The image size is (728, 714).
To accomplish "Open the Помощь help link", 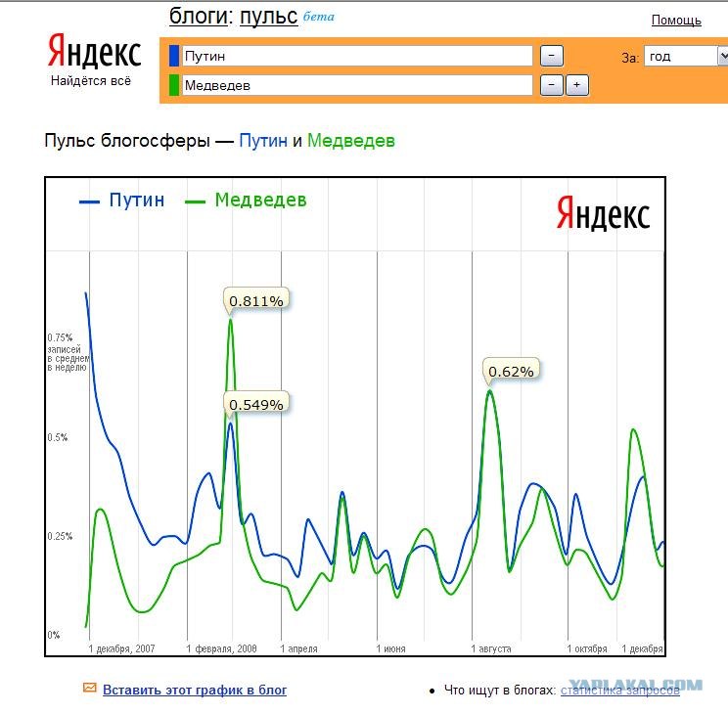I will (676, 20).
